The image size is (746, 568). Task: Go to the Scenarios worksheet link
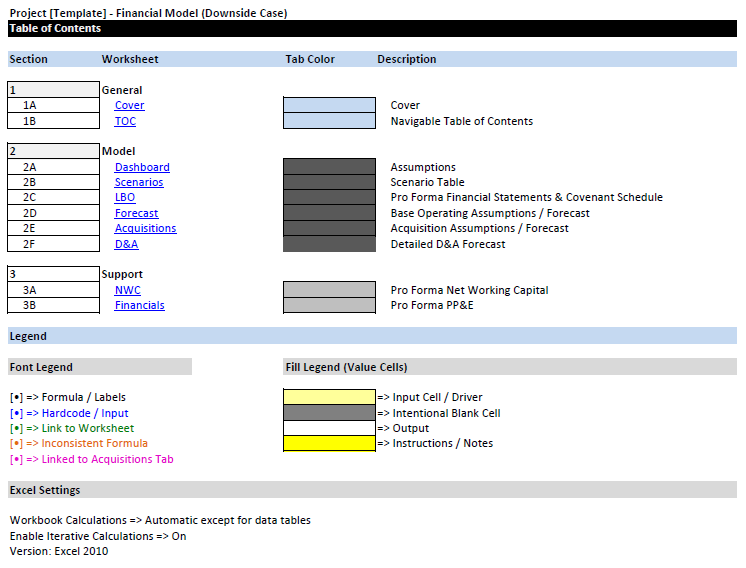click(x=139, y=182)
